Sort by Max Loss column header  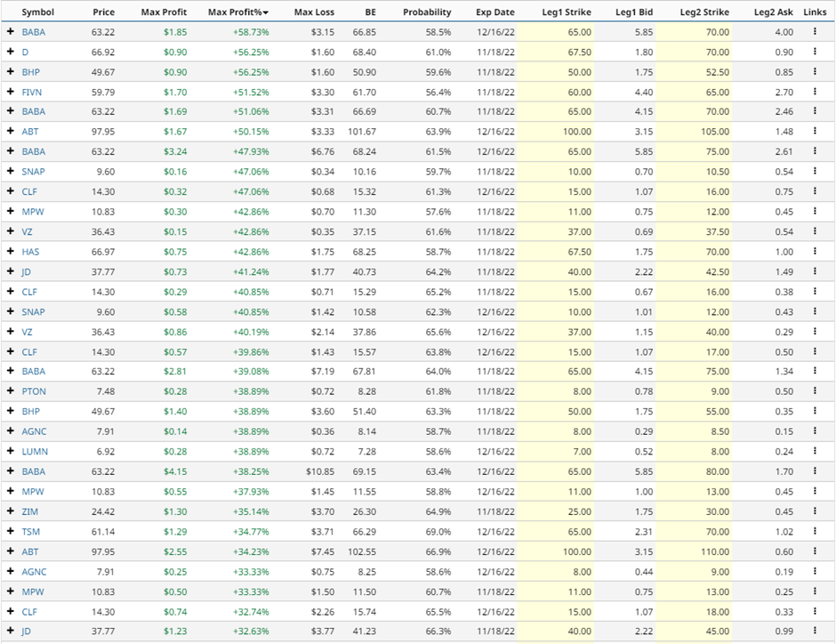pos(314,12)
